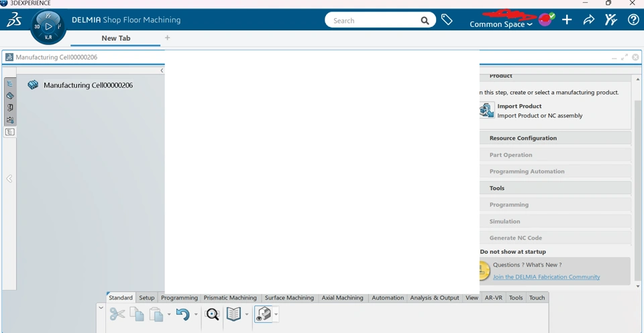
Task: Open the Analysis & Output tab
Action: [435, 297]
